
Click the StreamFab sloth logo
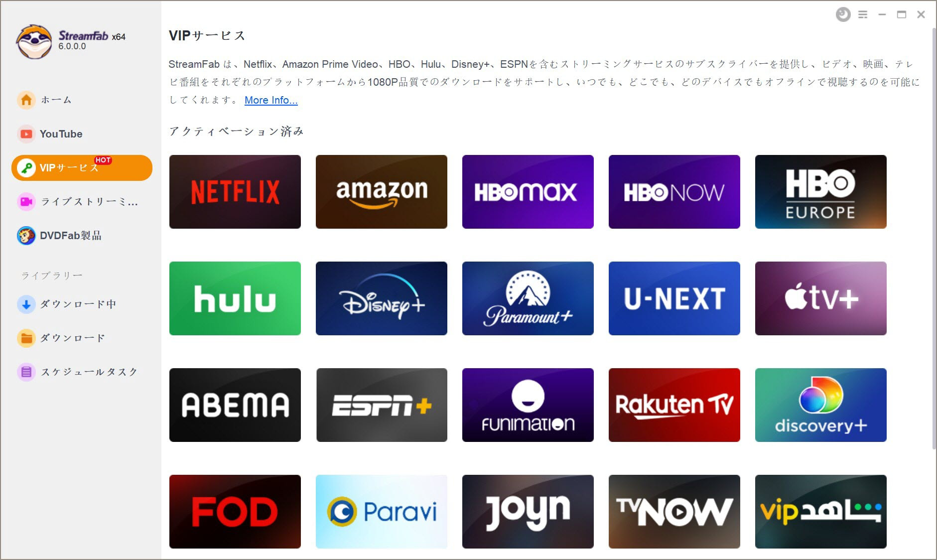click(34, 41)
